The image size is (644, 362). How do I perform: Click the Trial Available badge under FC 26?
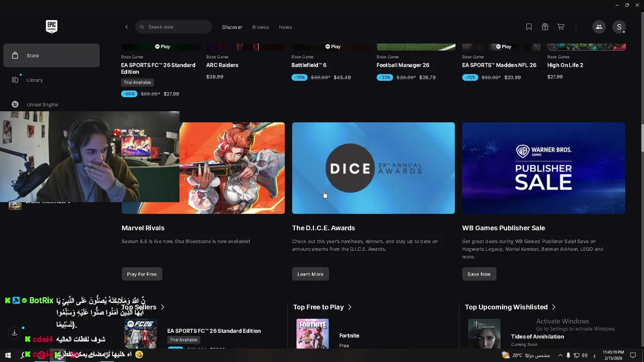tap(137, 82)
